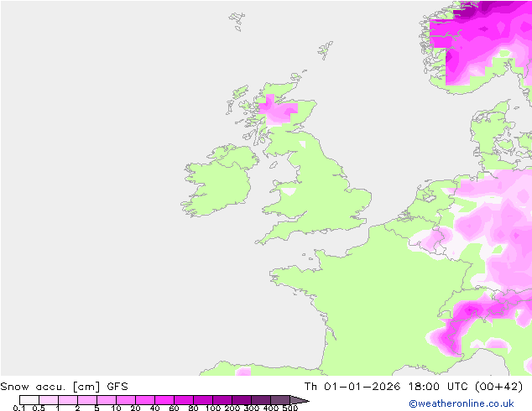Click the snow patch over Scottish Highlands
The width and height of the screenshot is (532, 411).
279,110
